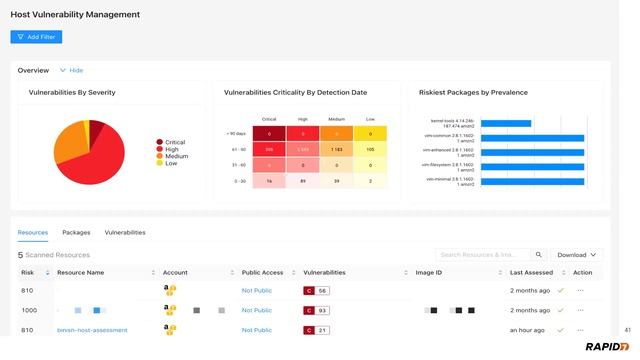Sort by Image ID column
Image resolution: width=640 pixels, height=360 pixels.
coord(500,273)
